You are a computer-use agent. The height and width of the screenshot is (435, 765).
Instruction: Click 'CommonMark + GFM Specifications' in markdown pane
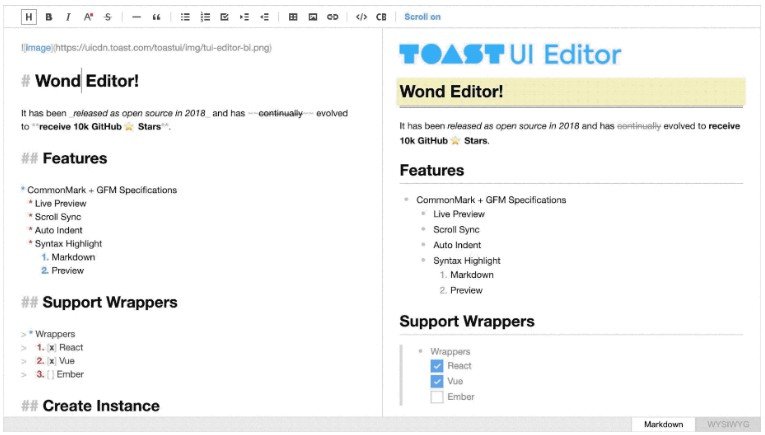[102, 190]
